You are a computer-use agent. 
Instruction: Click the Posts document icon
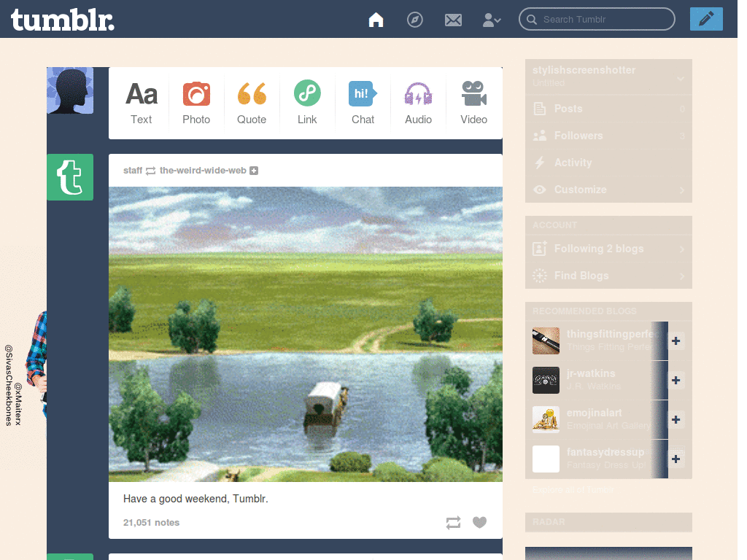539,109
